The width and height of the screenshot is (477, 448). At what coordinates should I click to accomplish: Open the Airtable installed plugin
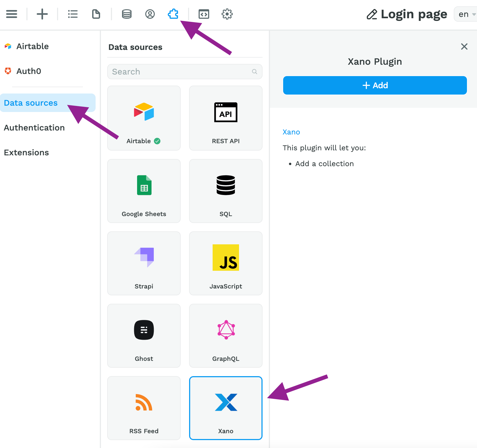pos(27,46)
